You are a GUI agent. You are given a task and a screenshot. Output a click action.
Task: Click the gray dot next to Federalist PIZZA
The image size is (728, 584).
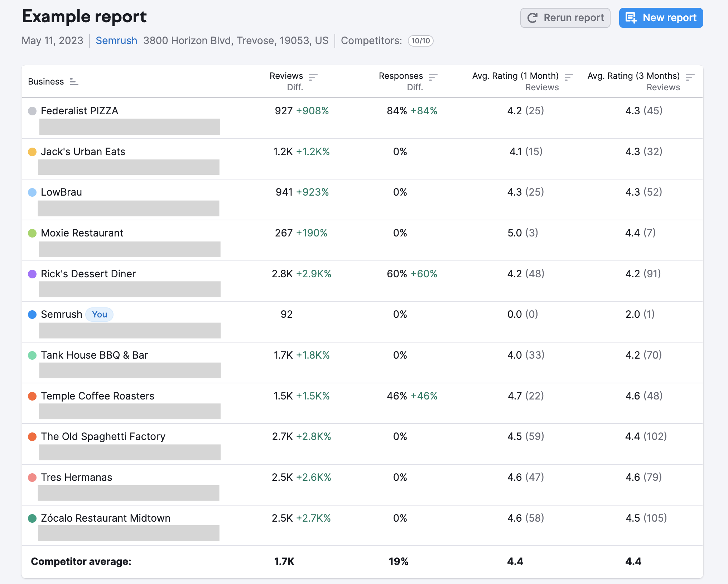click(x=32, y=111)
